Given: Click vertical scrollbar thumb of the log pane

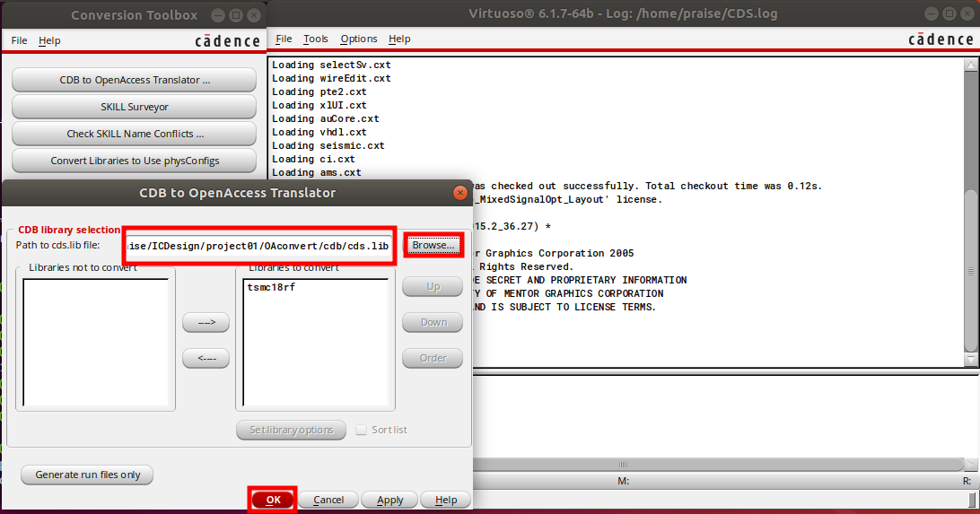Looking at the screenshot, I should coord(971,270).
